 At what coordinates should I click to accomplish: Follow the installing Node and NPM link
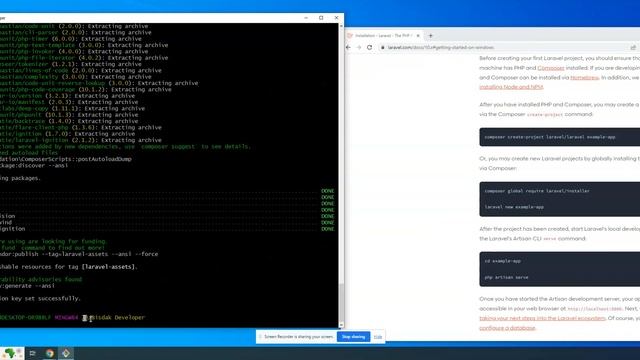[x=511, y=87]
